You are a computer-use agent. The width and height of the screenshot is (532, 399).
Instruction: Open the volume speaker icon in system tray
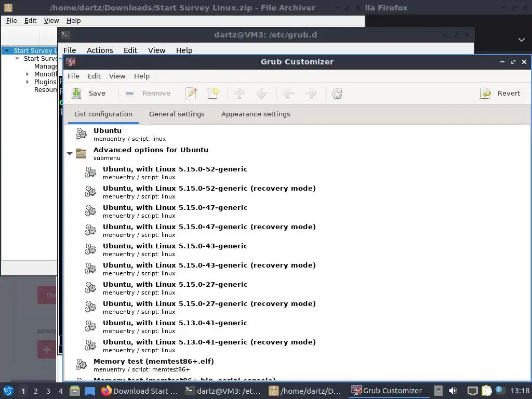click(x=453, y=391)
